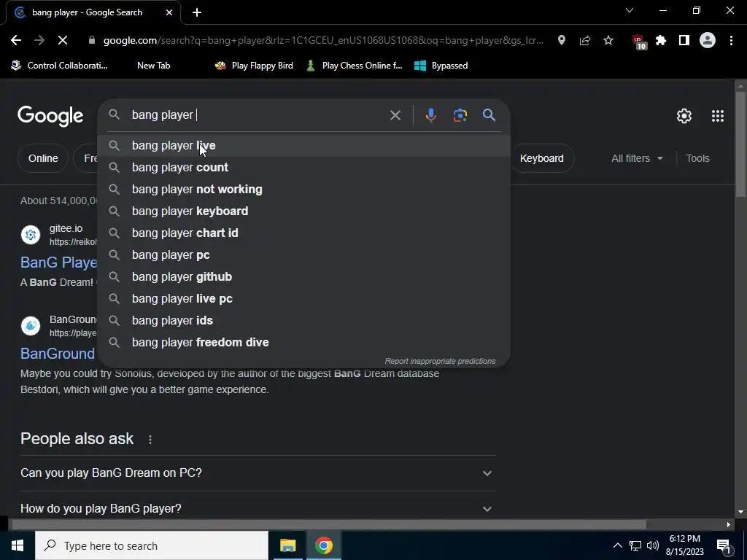Open the BanG Player result title link

pyautogui.click(x=59, y=262)
